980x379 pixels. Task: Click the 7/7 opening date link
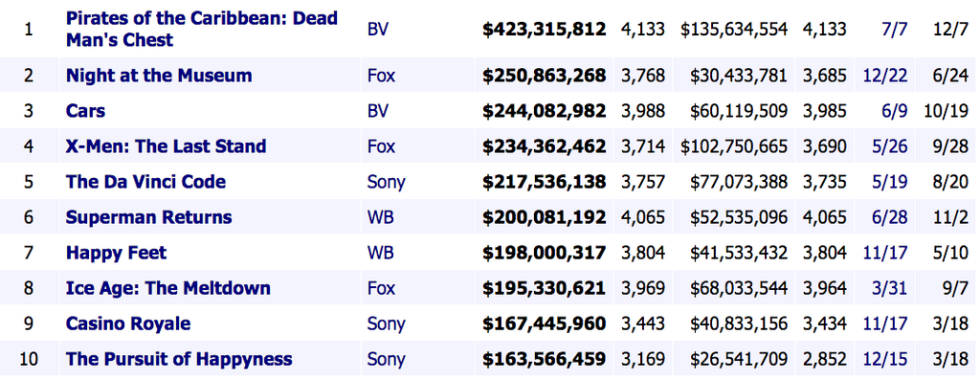pyautogui.click(x=895, y=29)
